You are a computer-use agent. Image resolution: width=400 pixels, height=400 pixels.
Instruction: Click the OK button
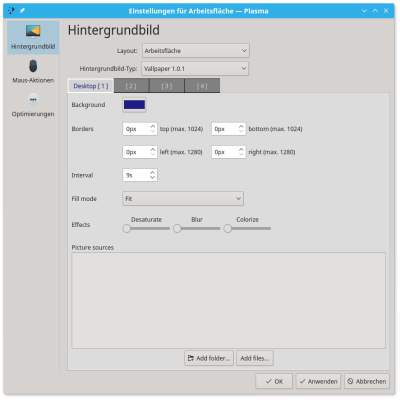coord(274,381)
